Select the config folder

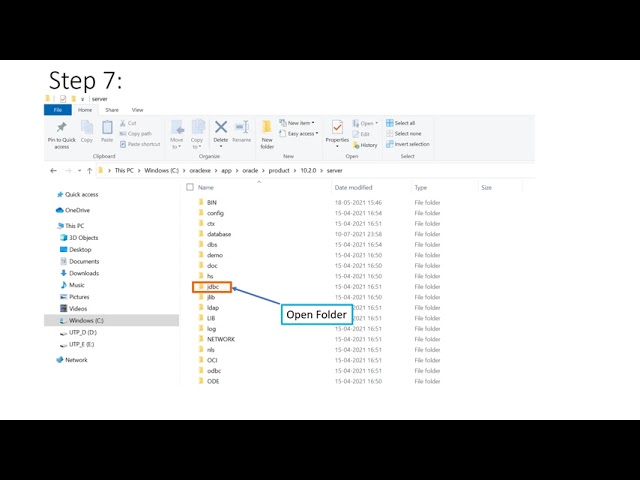(x=215, y=213)
